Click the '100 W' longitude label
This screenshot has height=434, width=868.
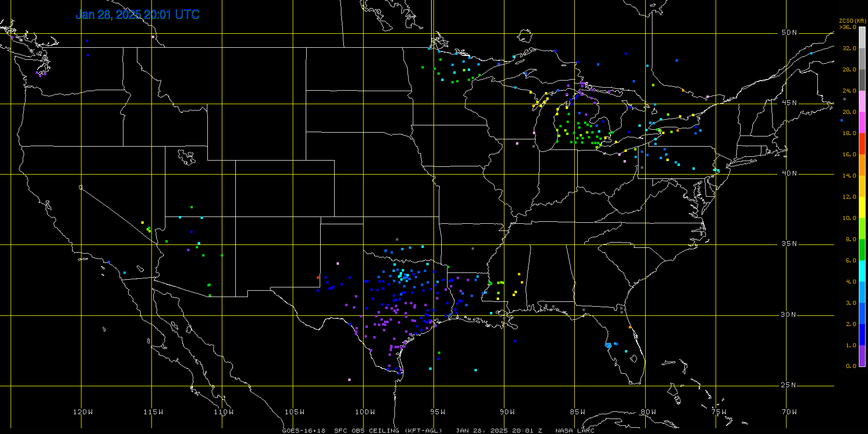pyautogui.click(x=365, y=412)
